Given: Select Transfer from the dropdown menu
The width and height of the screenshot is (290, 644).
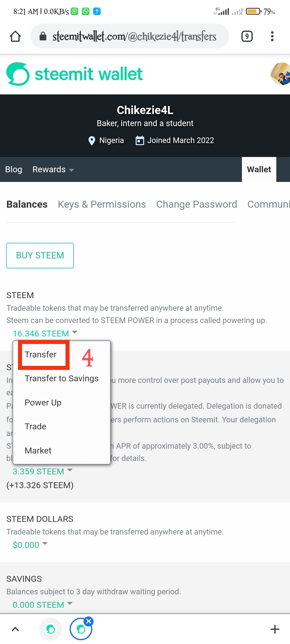Looking at the screenshot, I should (x=41, y=354).
